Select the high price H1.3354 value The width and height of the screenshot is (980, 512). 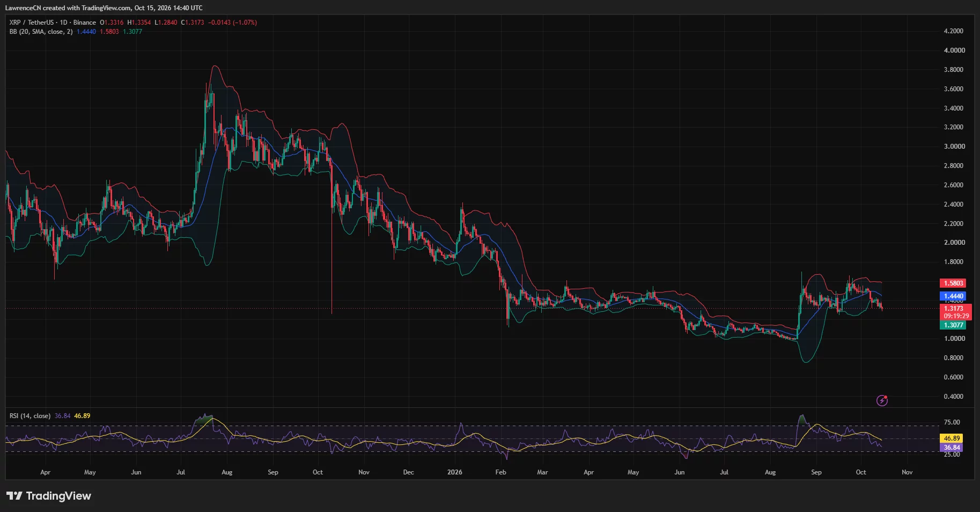click(139, 23)
